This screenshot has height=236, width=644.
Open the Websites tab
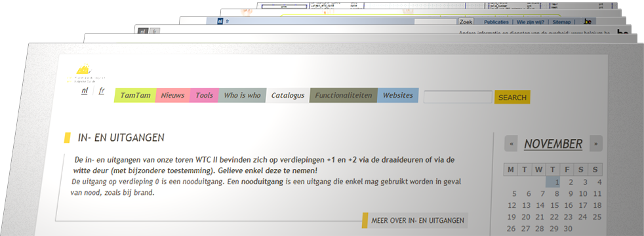coord(397,95)
